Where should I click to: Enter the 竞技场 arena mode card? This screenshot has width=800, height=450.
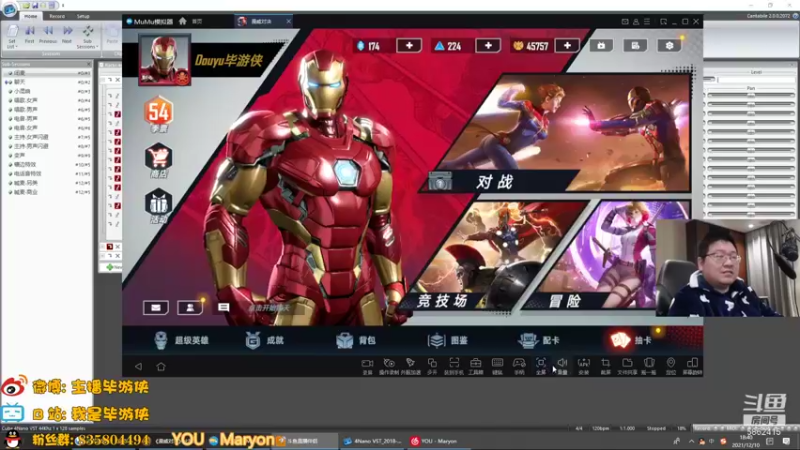click(x=497, y=256)
